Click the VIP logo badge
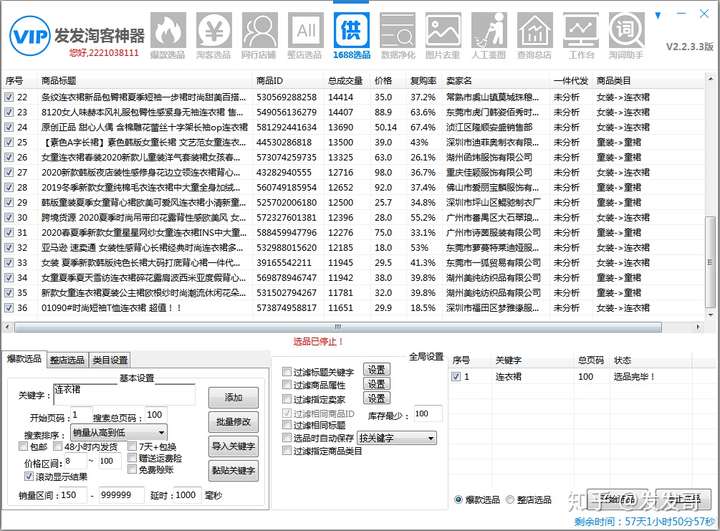Viewport: 720px width, 531px height. 30,36
